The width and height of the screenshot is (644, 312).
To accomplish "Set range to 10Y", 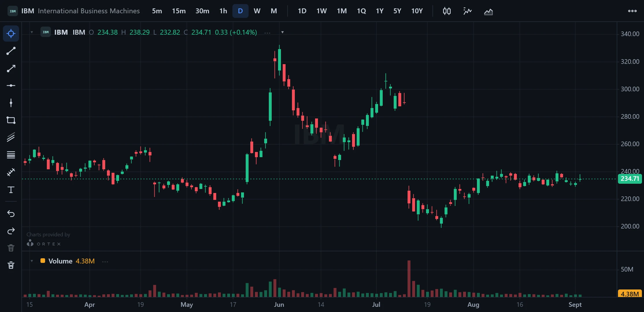I will (417, 11).
